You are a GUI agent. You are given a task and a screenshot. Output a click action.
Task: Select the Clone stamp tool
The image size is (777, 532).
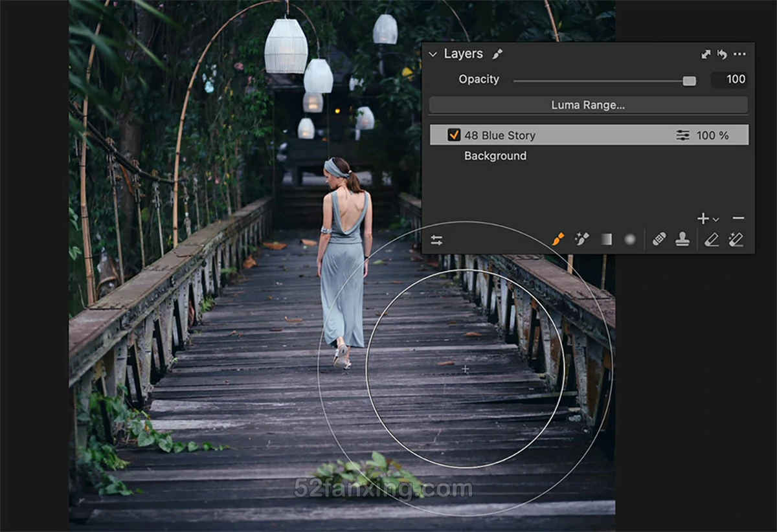click(682, 239)
